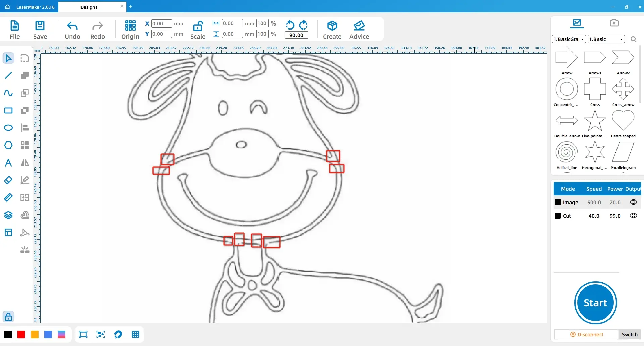Screen dimensions: 644x346
Task: Click the Origin grid icon
Action: [130, 25]
